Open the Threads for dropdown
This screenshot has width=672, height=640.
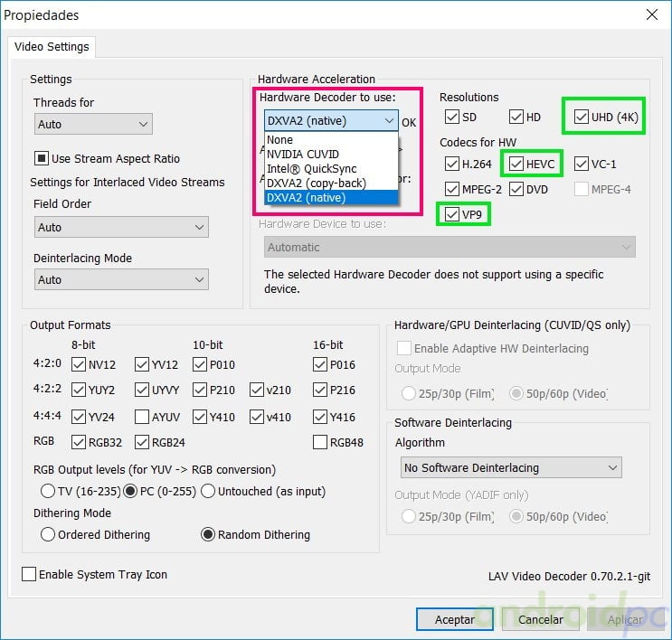pyautogui.click(x=93, y=124)
